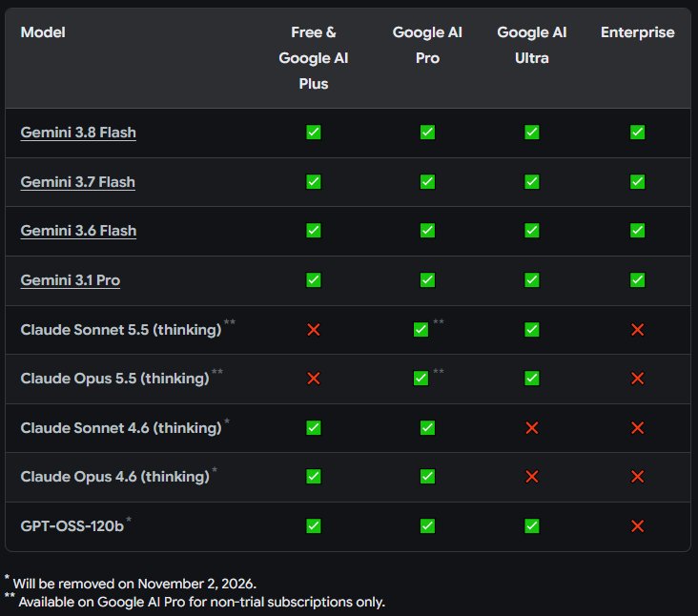
Task: Click the Gemini 3.6 Flash Enterprise checkmark
Action: pos(638,231)
